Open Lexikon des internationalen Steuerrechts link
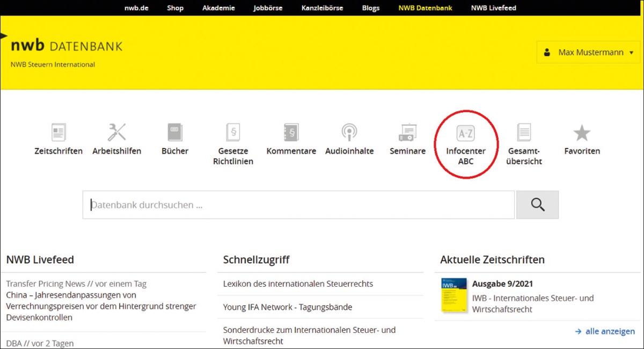 pyautogui.click(x=298, y=283)
